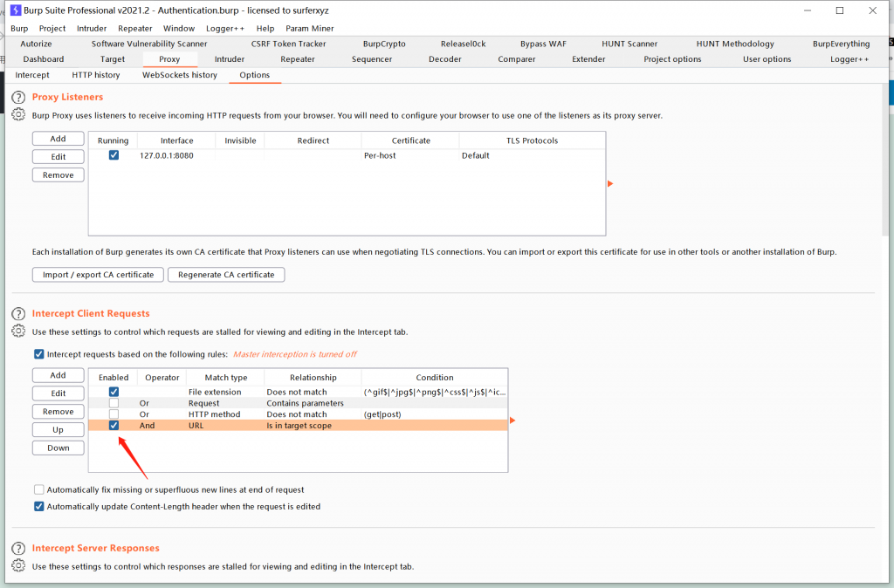Open Intercept Server Responses settings gear
This screenshot has height=588, width=894.
pyautogui.click(x=18, y=566)
